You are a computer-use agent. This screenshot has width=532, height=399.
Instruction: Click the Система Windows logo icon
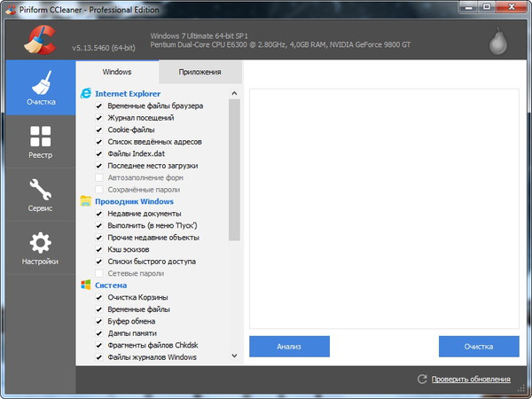coord(86,286)
